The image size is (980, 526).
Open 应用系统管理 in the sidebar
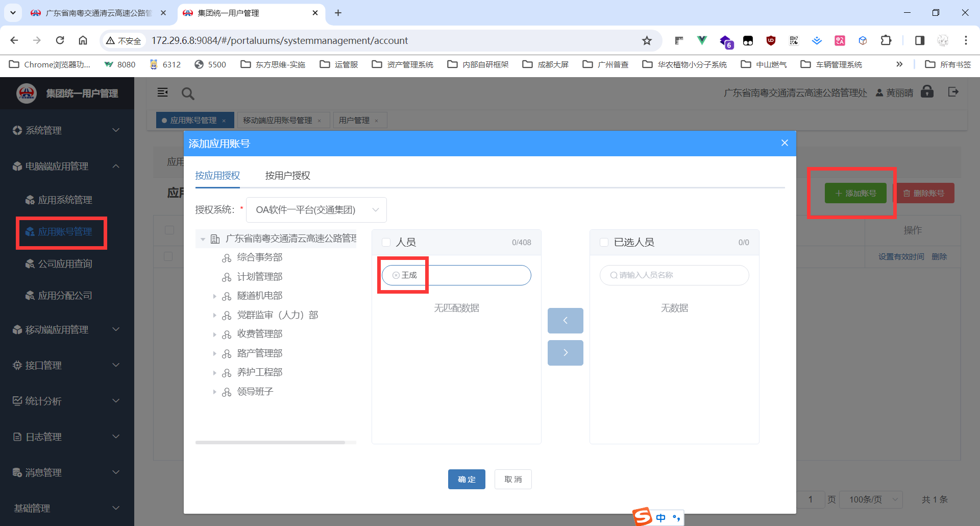[x=65, y=200]
